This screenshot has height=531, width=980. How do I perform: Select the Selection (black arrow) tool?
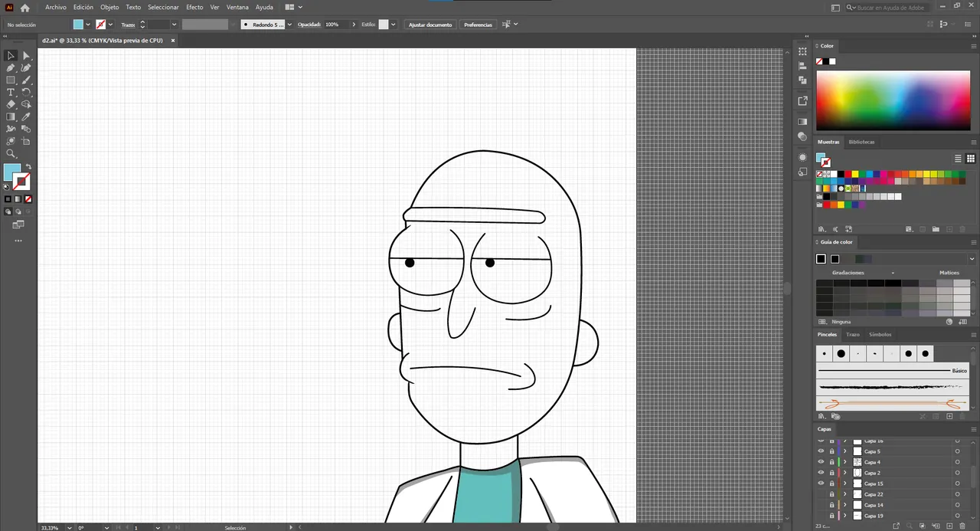11,55
